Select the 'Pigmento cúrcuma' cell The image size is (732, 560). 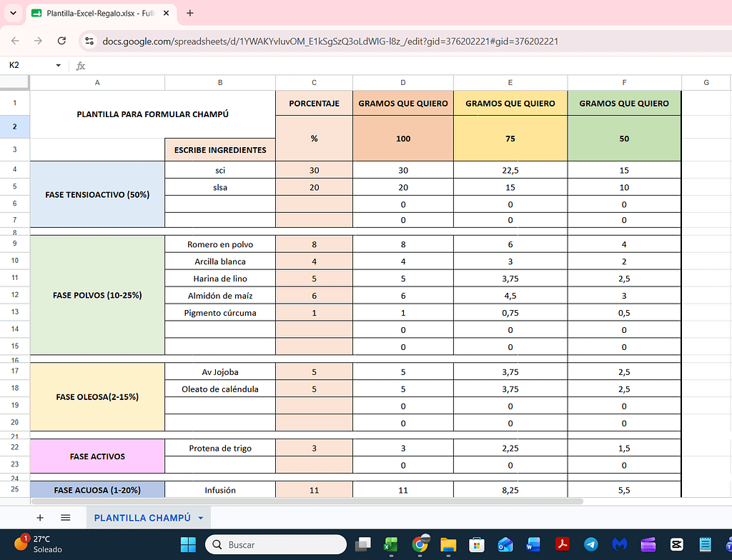(220, 313)
